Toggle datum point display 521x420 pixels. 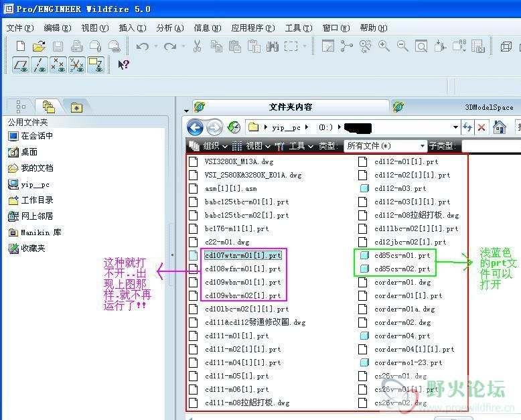(58, 65)
